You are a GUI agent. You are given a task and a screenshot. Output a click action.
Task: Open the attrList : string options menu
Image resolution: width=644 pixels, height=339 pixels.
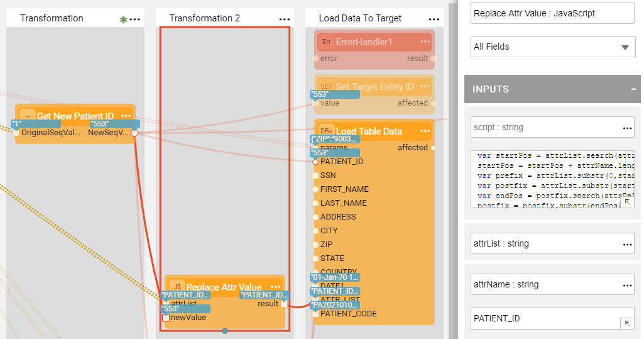coord(627,244)
